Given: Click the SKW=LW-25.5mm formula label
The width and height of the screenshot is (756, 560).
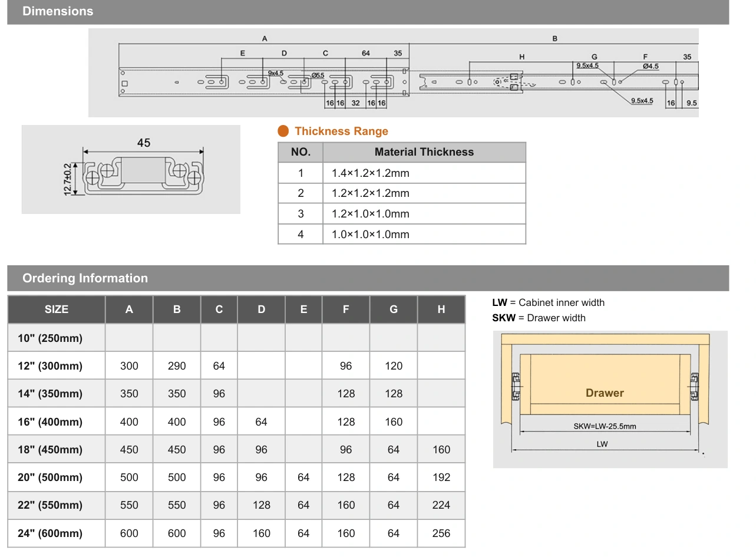Looking at the screenshot, I should click(x=605, y=426).
